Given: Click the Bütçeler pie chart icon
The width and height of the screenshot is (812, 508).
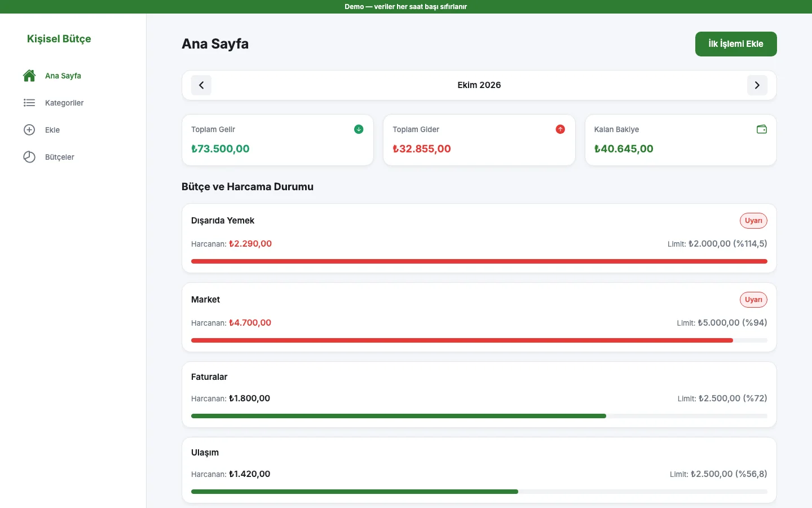Looking at the screenshot, I should pyautogui.click(x=29, y=157).
